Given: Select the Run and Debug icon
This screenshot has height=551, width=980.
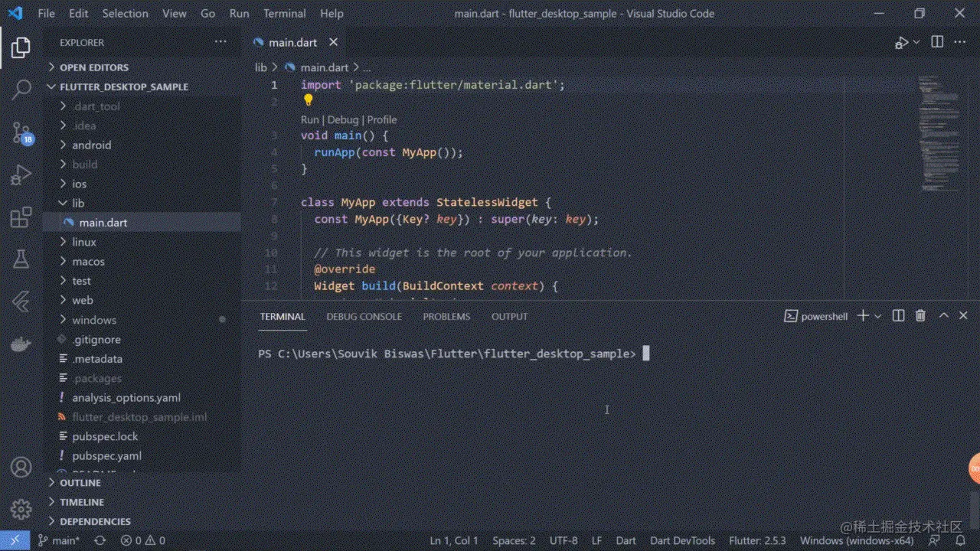Looking at the screenshot, I should pos(21,174).
